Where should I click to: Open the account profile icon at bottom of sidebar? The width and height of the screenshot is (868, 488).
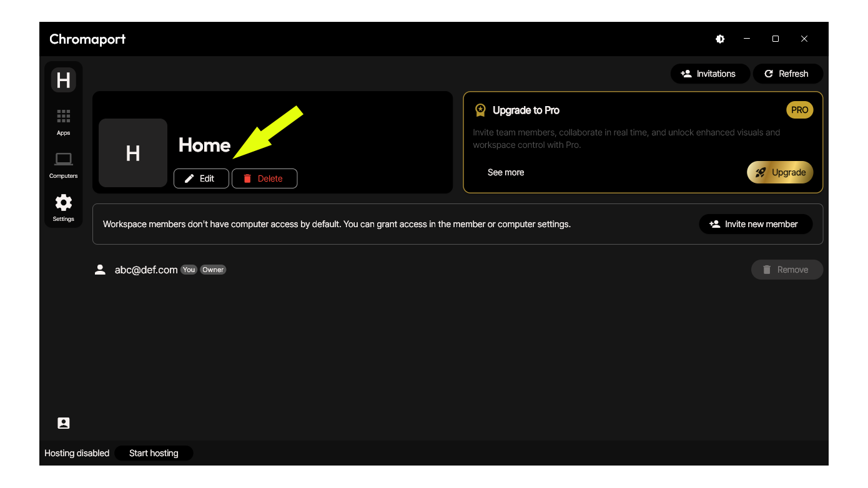63,423
